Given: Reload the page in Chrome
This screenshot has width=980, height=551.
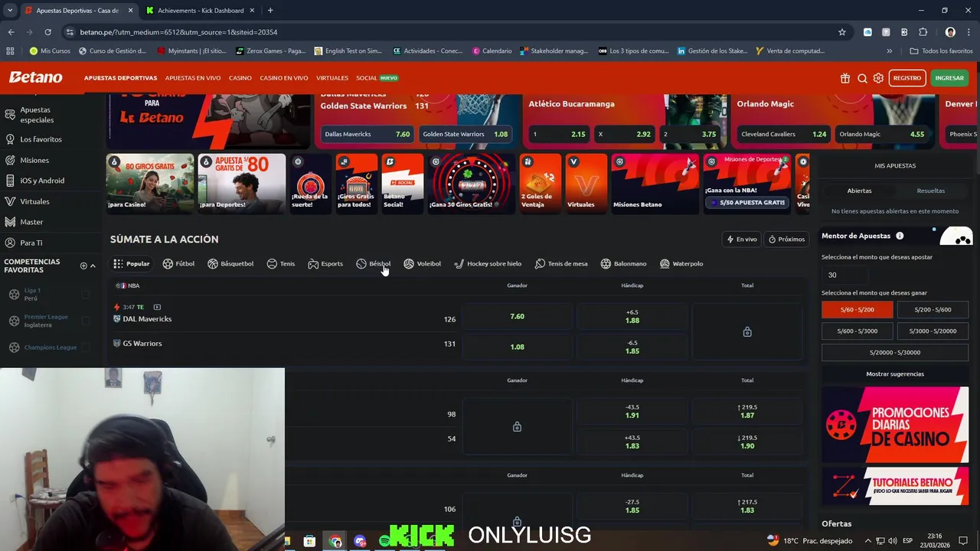Looking at the screenshot, I should pyautogui.click(x=47, y=32).
